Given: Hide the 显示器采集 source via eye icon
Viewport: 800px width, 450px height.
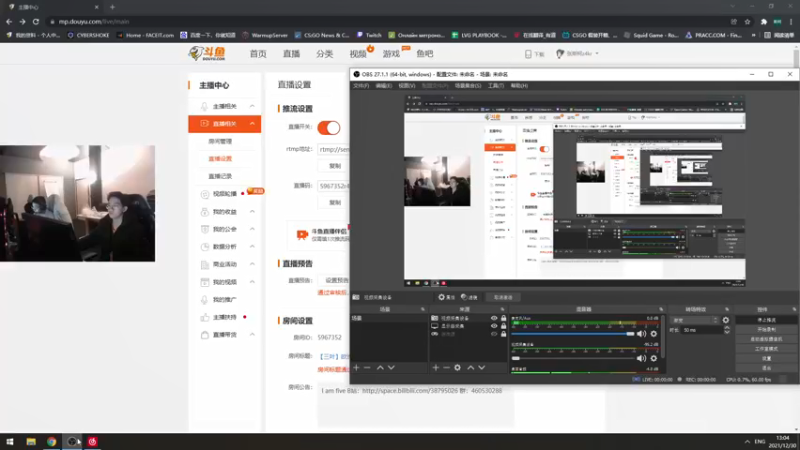Looking at the screenshot, I should 494,326.
